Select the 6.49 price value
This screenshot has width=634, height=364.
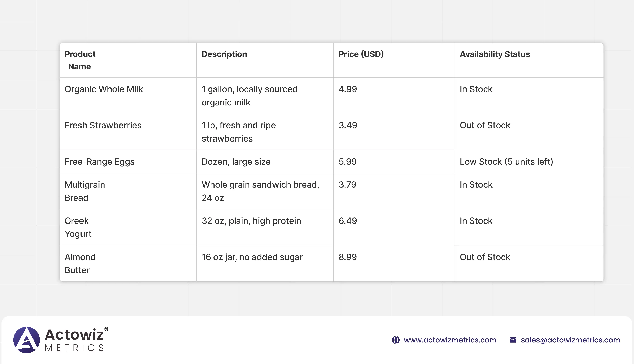348,221
